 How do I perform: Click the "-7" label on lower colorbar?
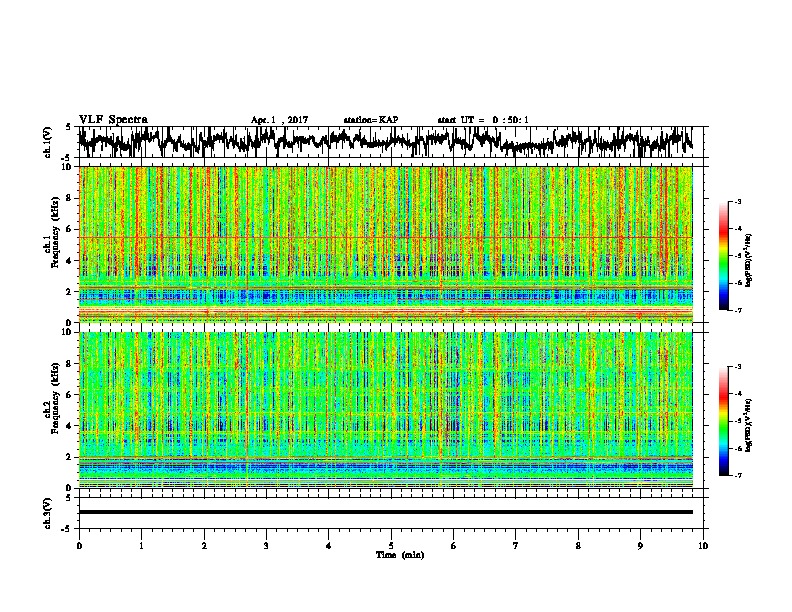[738, 475]
